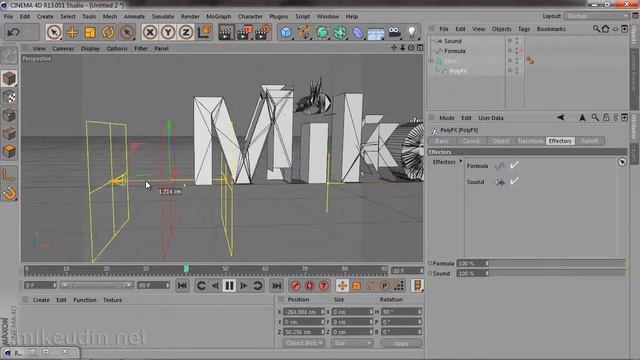Select PolyFX object in tree
Viewport: 640px width, 360px height.
point(458,71)
